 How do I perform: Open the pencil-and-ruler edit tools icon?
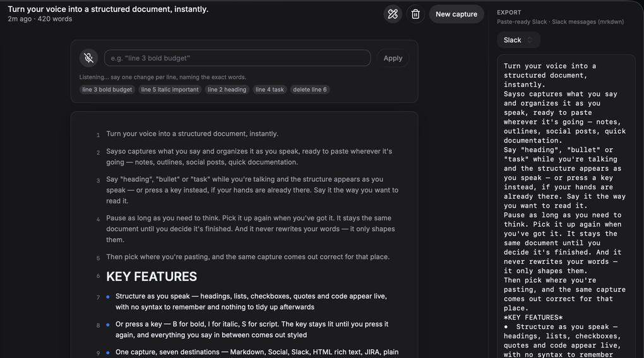coord(393,14)
